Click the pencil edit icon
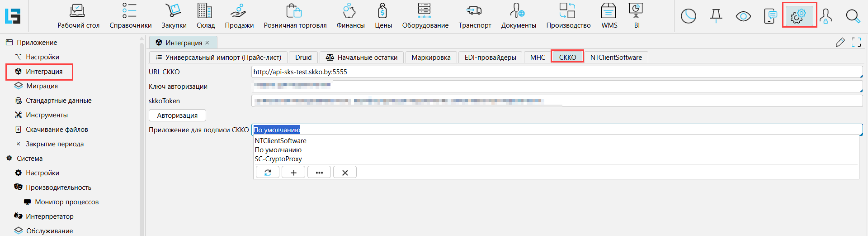868x236 pixels. point(840,43)
